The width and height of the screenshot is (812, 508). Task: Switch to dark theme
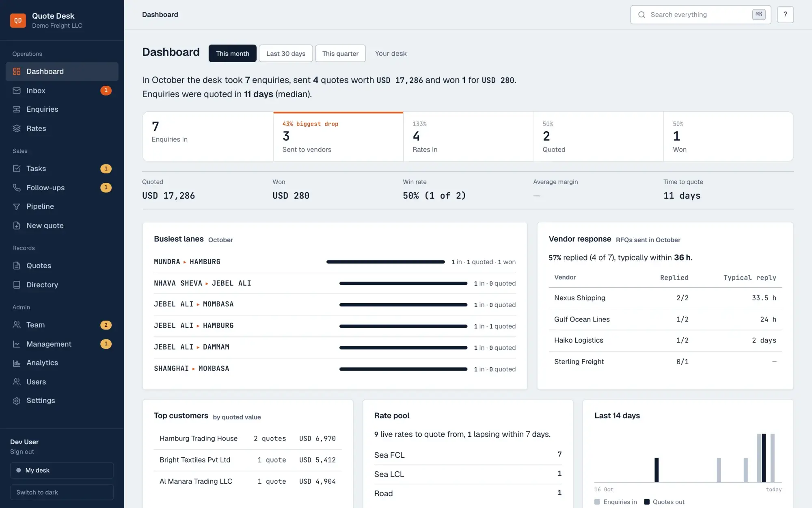(62, 492)
